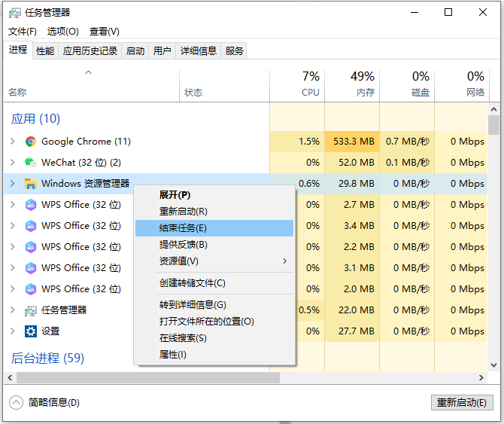This screenshot has height=424, width=504.
Task: Click the vertical scrollbar of process list
Action: coord(493,226)
